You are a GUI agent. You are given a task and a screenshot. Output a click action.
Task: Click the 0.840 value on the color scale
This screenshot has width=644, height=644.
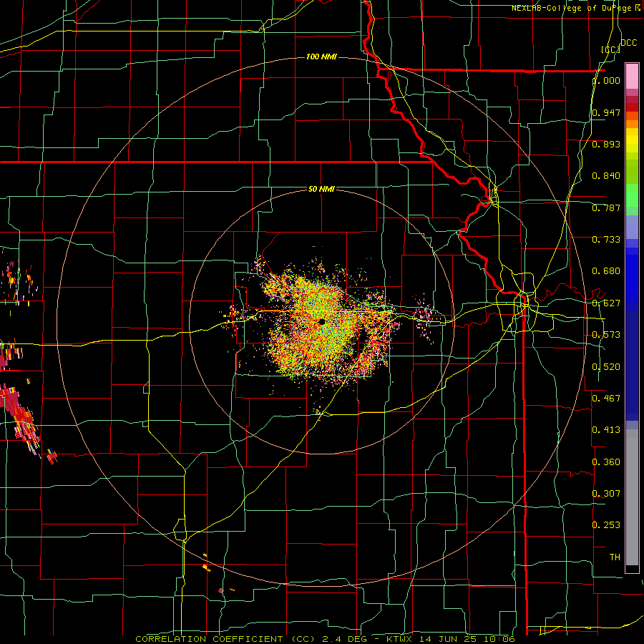[607, 176]
